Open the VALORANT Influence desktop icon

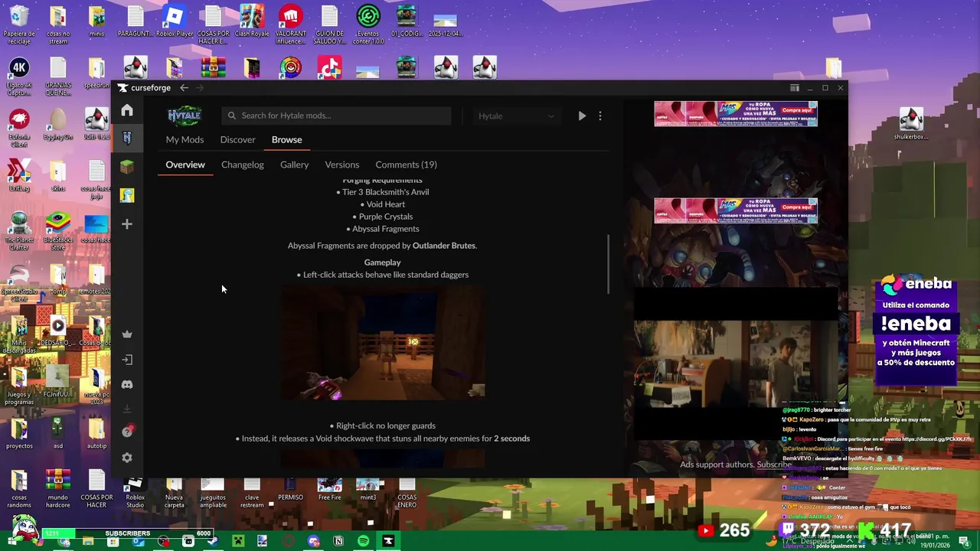(x=290, y=25)
